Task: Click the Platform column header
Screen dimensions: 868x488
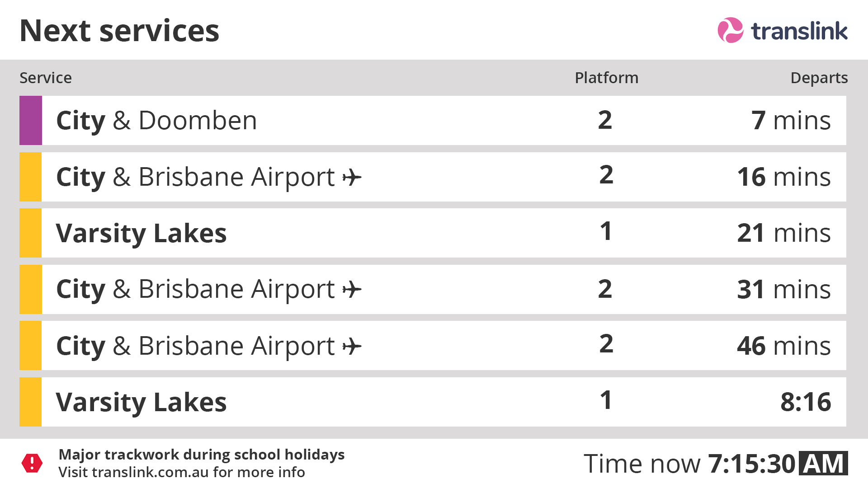Action: (606, 78)
